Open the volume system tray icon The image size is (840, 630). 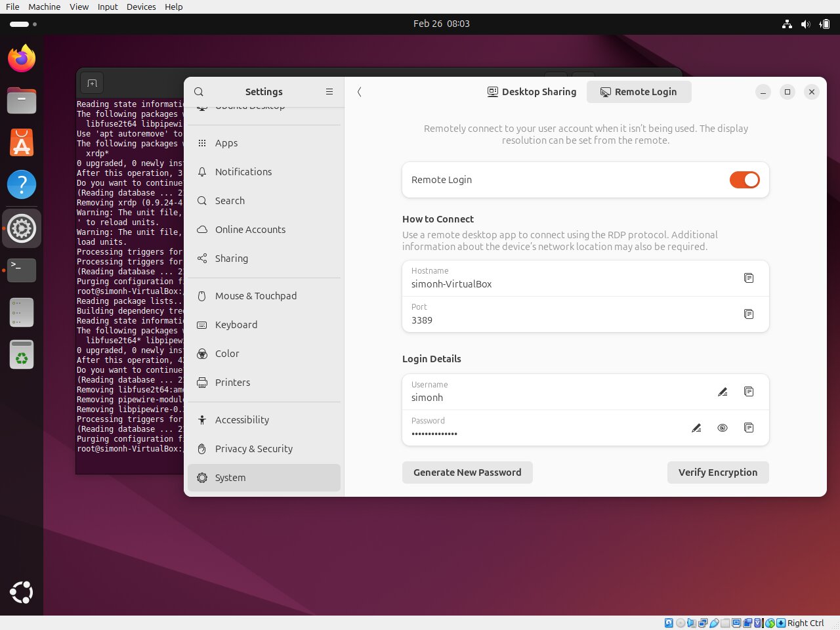[805, 24]
